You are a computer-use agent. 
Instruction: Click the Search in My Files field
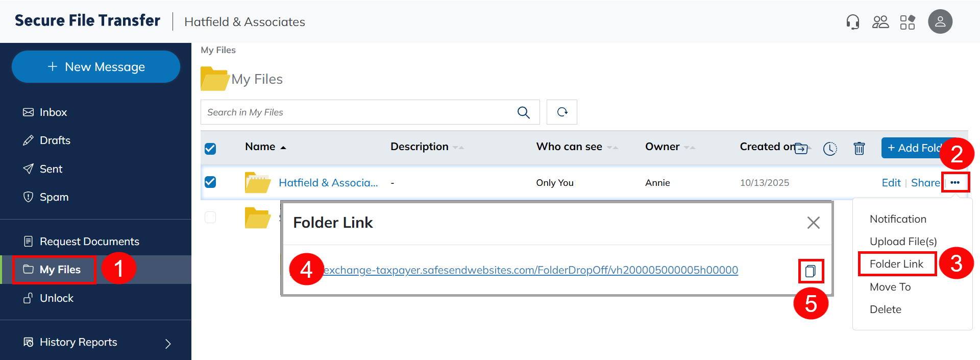pos(357,112)
